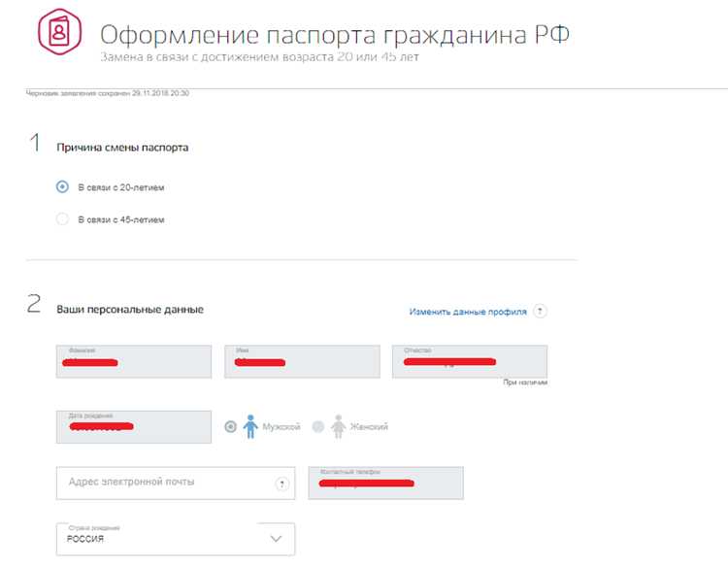Screen dimensions: 728x566
Task: Click the Имя input field
Action: (x=302, y=361)
